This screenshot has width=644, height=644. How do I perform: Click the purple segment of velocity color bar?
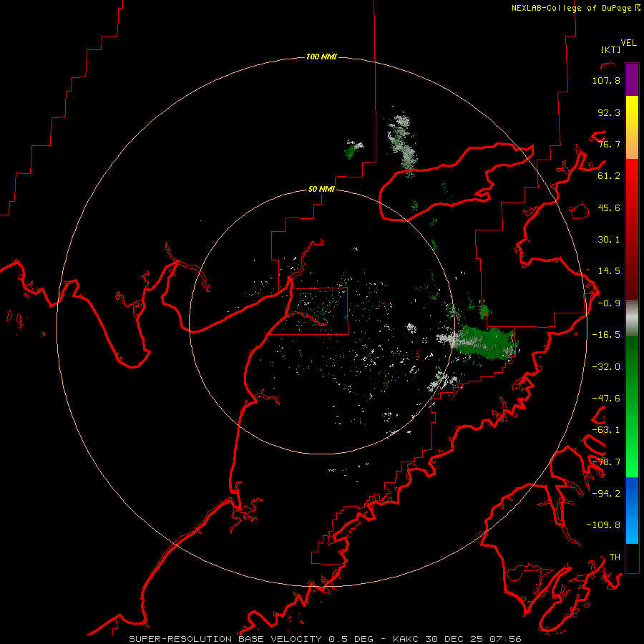(632, 79)
